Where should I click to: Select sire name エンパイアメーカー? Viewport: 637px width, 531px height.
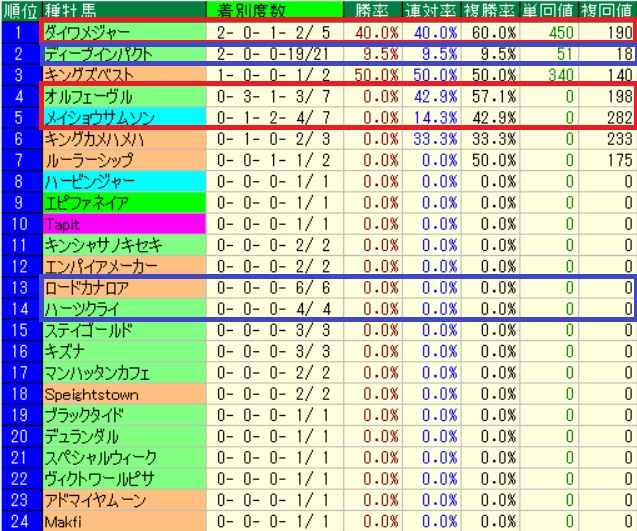101,267
